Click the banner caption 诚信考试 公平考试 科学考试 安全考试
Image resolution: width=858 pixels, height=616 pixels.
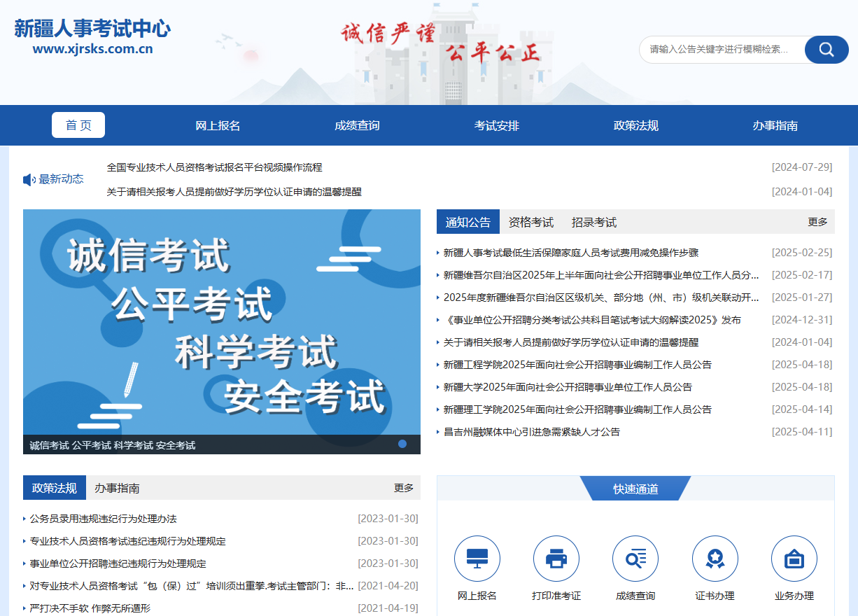point(113,445)
